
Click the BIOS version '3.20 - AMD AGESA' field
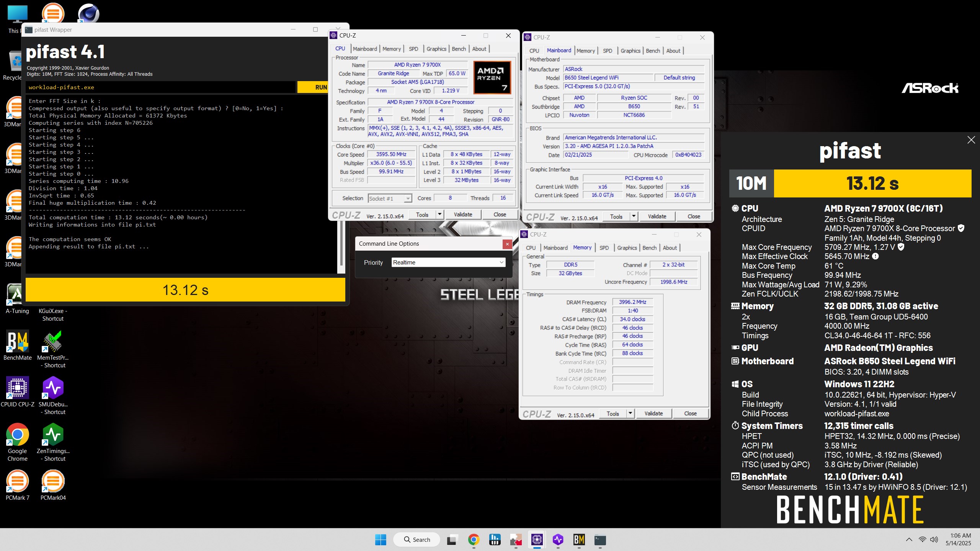634,146
